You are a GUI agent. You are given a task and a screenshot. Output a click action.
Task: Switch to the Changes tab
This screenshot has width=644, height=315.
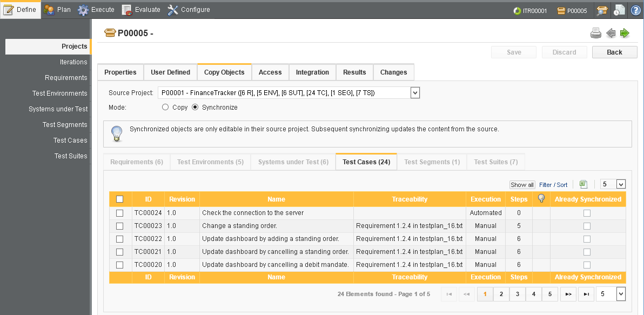pyautogui.click(x=393, y=72)
